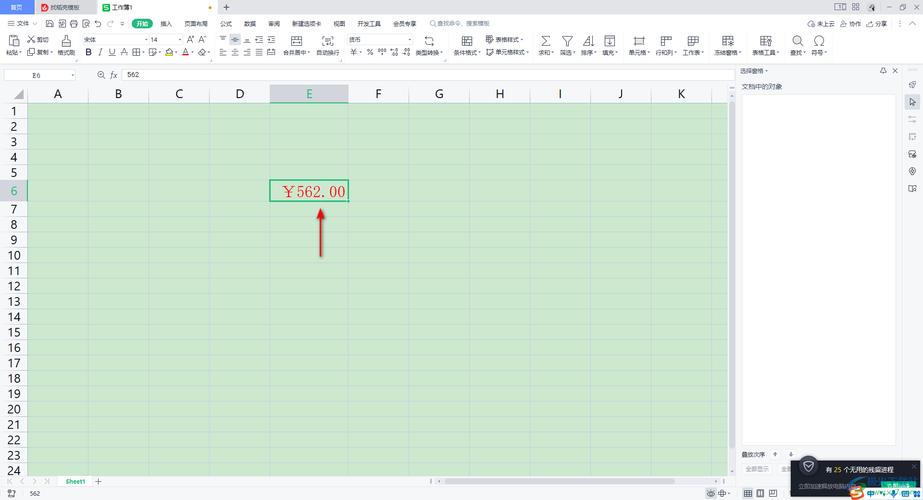
Task: Toggle center horizontal text alignment
Action: [235, 52]
